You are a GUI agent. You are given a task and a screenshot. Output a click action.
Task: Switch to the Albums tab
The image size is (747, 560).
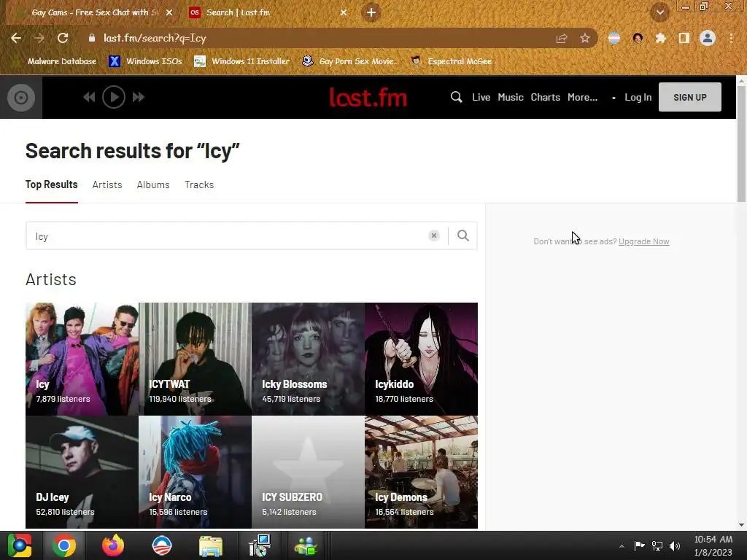[x=153, y=184]
